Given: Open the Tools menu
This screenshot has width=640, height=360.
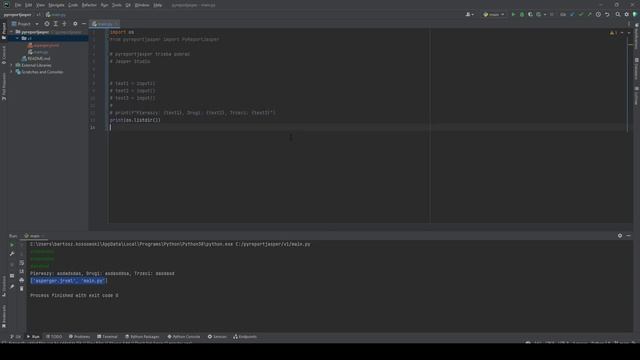Looking at the screenshot, I should pos(117,5).
